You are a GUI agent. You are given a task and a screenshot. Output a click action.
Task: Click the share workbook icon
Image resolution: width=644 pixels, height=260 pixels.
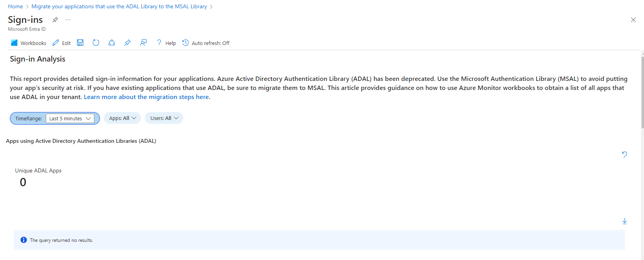[112, 43]
